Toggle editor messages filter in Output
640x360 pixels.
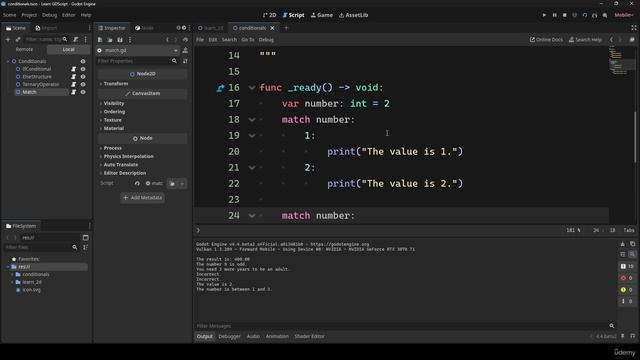point(627,301)
